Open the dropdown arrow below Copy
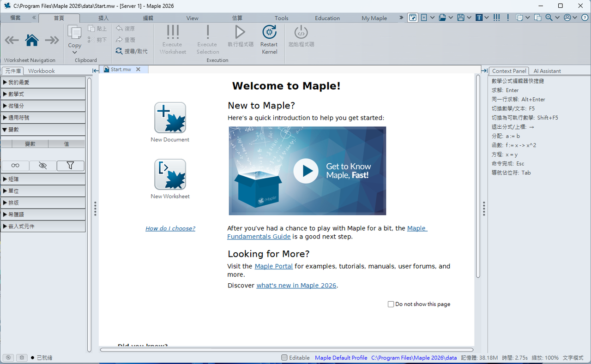This screenshot has height=364, width=591. click(74, 52)
